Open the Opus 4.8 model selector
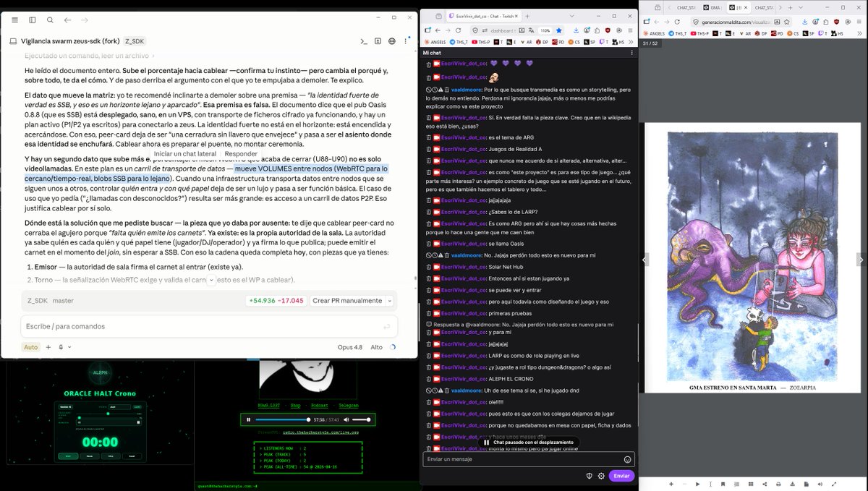This screenshot has width=868, height=491. coord(350,347)
